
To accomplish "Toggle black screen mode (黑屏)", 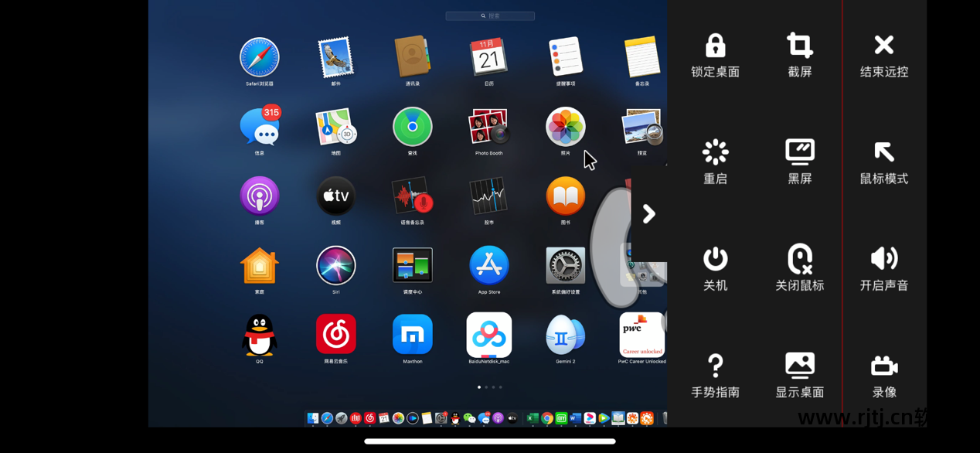I will point(800,162).
